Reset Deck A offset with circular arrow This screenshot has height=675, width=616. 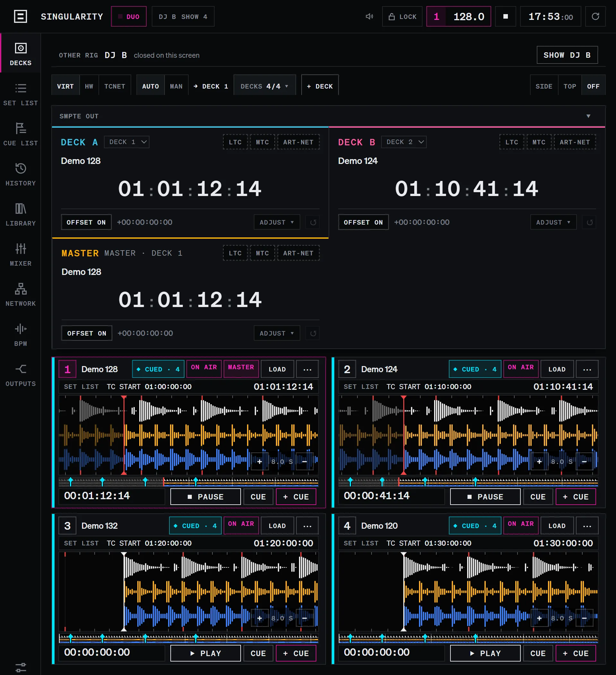coord(313,222)
